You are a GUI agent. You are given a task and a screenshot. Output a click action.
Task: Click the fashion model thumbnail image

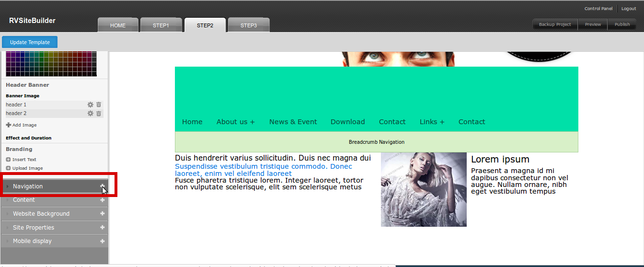coord(424,189)
